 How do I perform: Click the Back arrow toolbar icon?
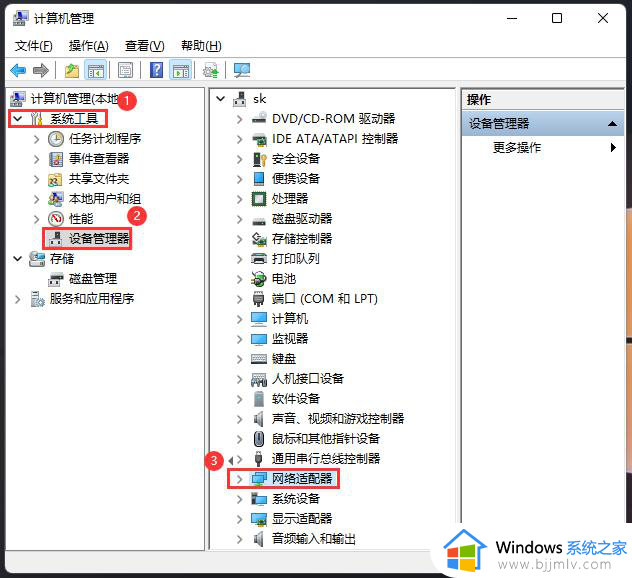18,71
